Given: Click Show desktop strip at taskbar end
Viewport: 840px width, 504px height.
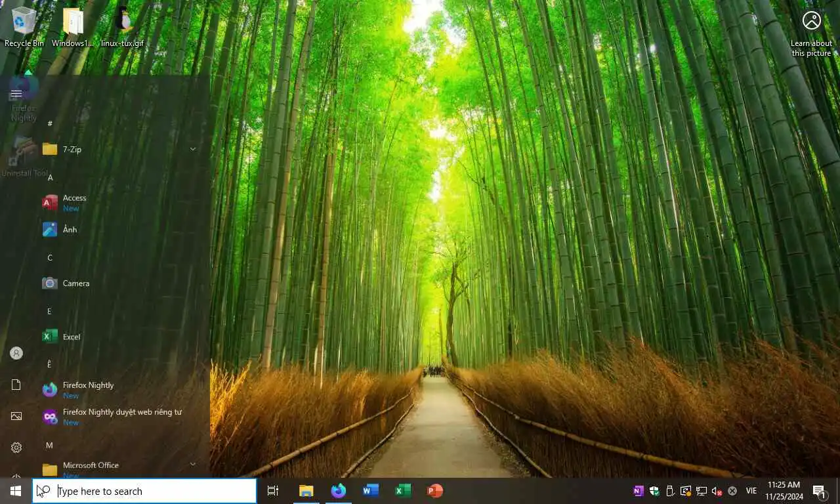Looking at the screenshot, I should point(838,491).
